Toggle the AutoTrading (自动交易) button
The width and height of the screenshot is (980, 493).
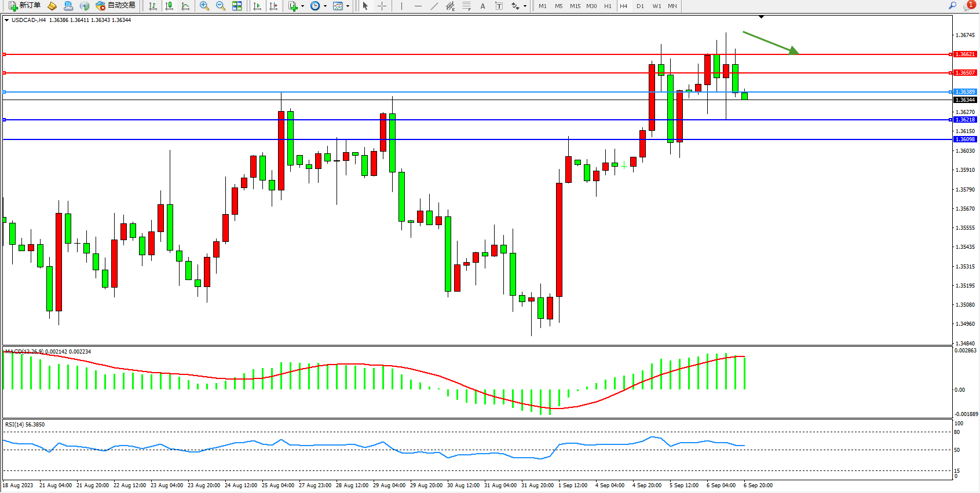click(116, 6)
